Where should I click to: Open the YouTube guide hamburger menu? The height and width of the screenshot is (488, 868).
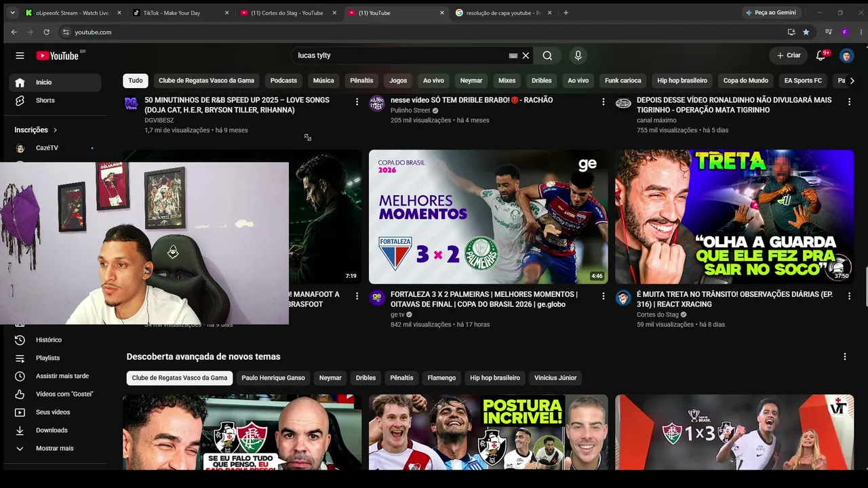click(x=20, y=56)
